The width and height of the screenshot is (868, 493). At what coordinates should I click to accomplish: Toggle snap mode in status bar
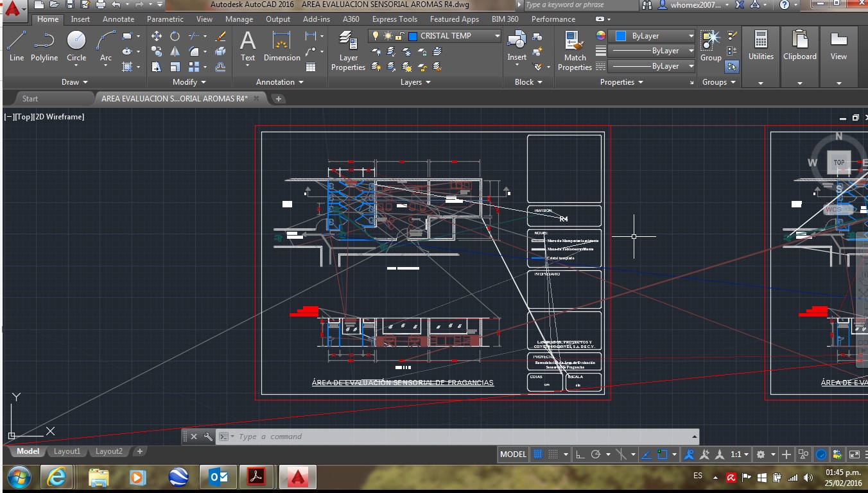point(553,454)
